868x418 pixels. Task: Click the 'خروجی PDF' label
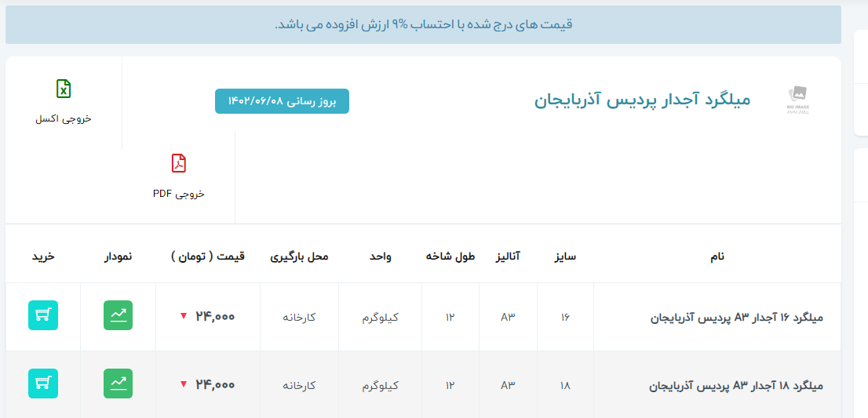[x=179, y=194]
